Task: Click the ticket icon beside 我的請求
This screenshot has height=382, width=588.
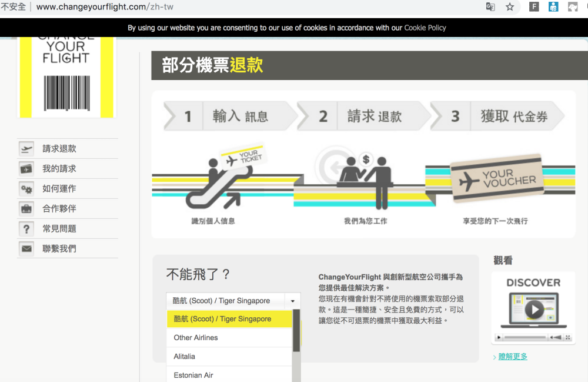Action: click(26, 169)
